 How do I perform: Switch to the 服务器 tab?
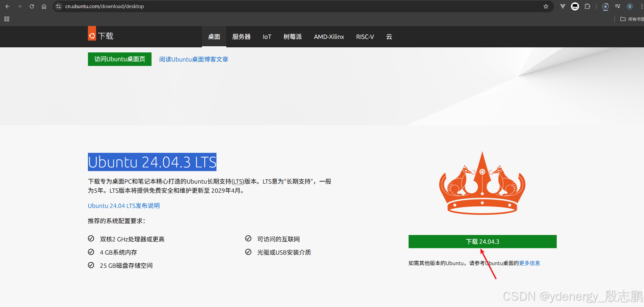[x=241, y=37]
